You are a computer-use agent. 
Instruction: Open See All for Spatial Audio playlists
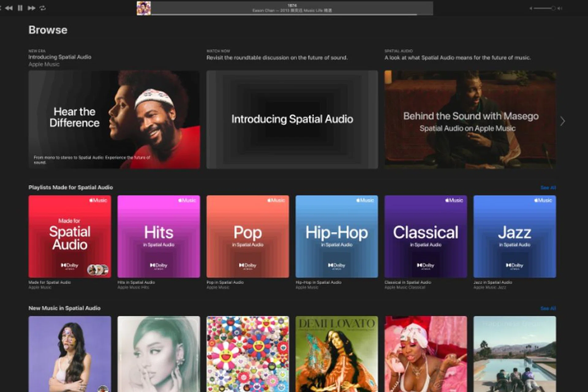548,187
